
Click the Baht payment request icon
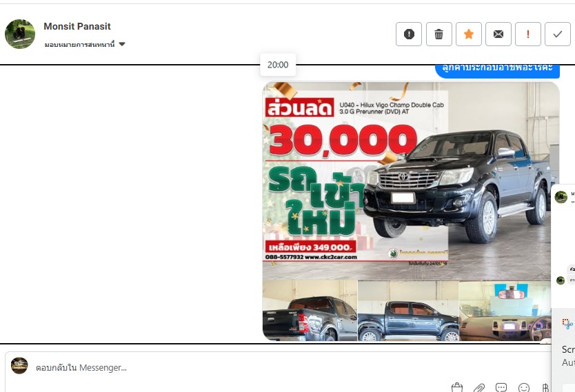(545, 388)
